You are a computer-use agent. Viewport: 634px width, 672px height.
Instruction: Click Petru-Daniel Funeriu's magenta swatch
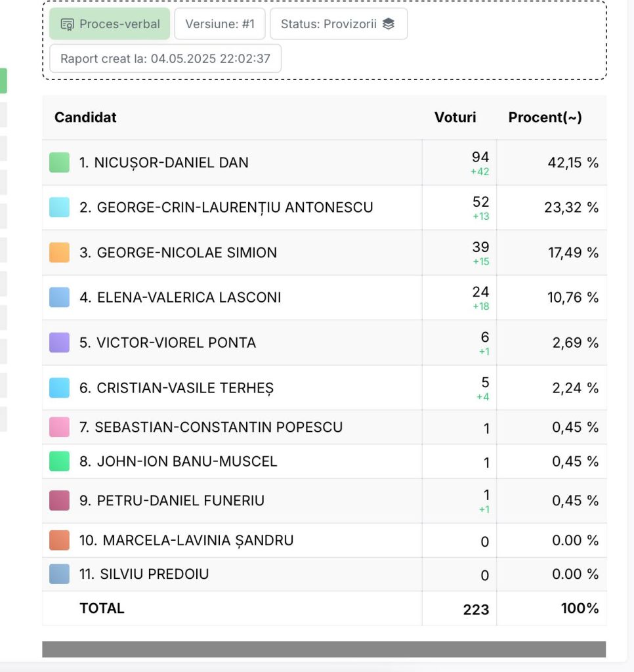click(60, 501)
